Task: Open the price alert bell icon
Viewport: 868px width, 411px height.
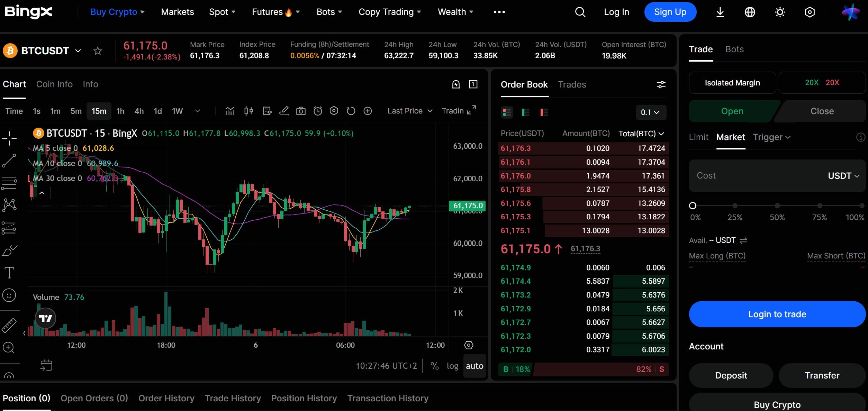Action: coord(456,84)
